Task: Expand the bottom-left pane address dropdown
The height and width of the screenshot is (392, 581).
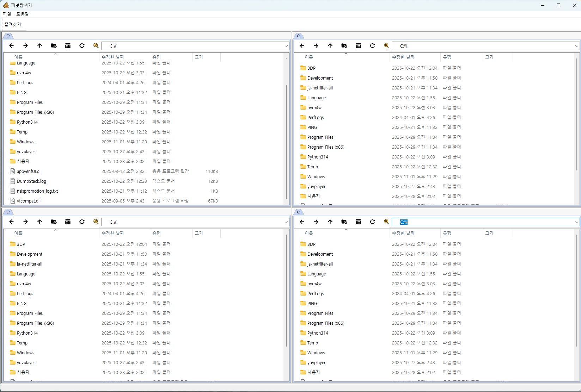Action: [286, 222]
